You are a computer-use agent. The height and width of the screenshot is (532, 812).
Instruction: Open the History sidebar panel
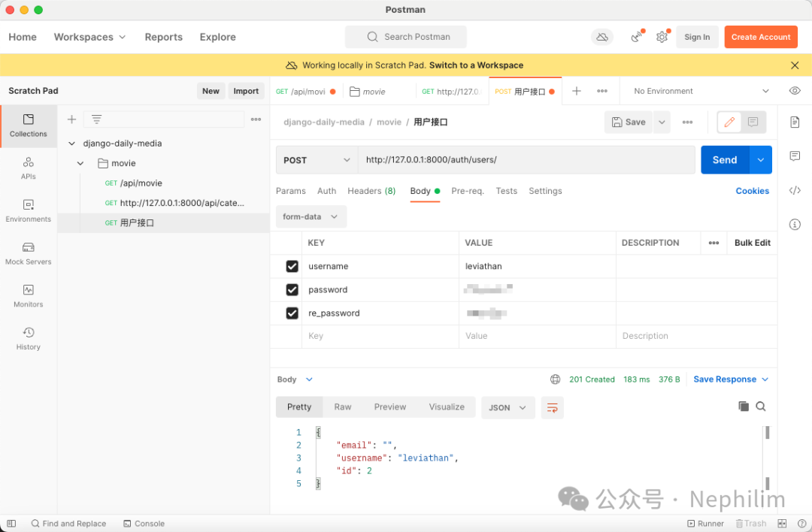pyautogui.click(x=29, y=338)
